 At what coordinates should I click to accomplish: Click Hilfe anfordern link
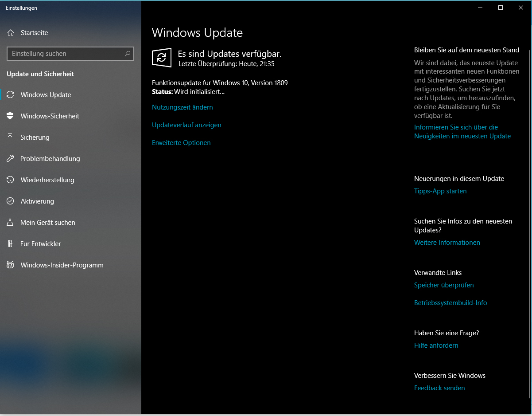pyautogui.click(x=436, y=345)
